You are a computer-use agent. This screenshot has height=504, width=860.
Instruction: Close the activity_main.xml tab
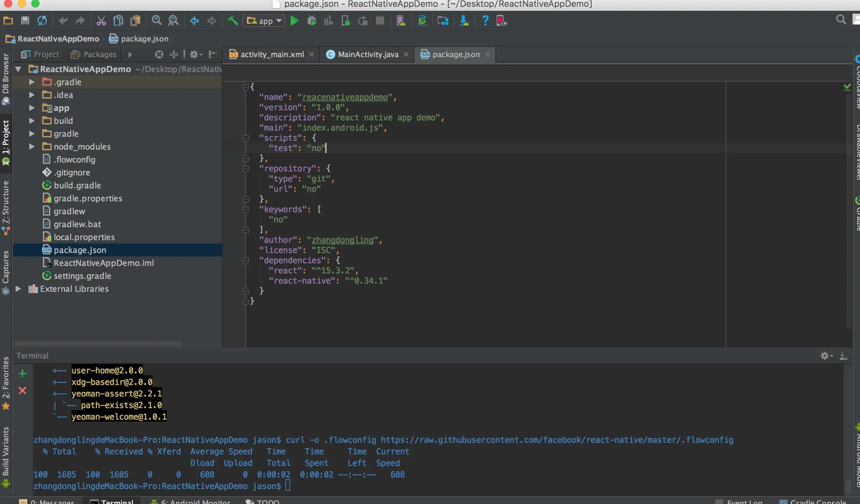(311, 54)
